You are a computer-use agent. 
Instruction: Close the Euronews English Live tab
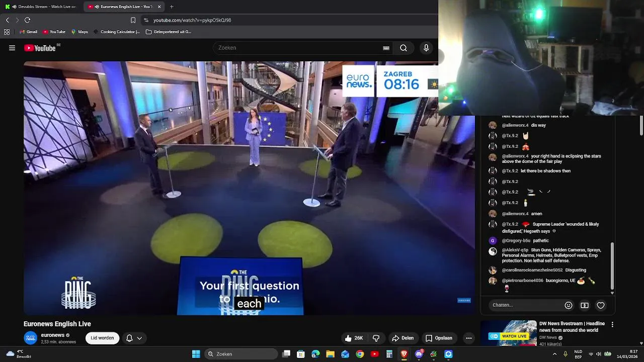click(159, 7)
